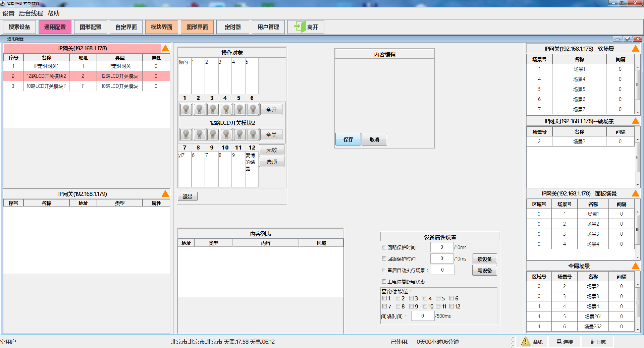Click the light bulb icon for channel 7

point(186,134)
